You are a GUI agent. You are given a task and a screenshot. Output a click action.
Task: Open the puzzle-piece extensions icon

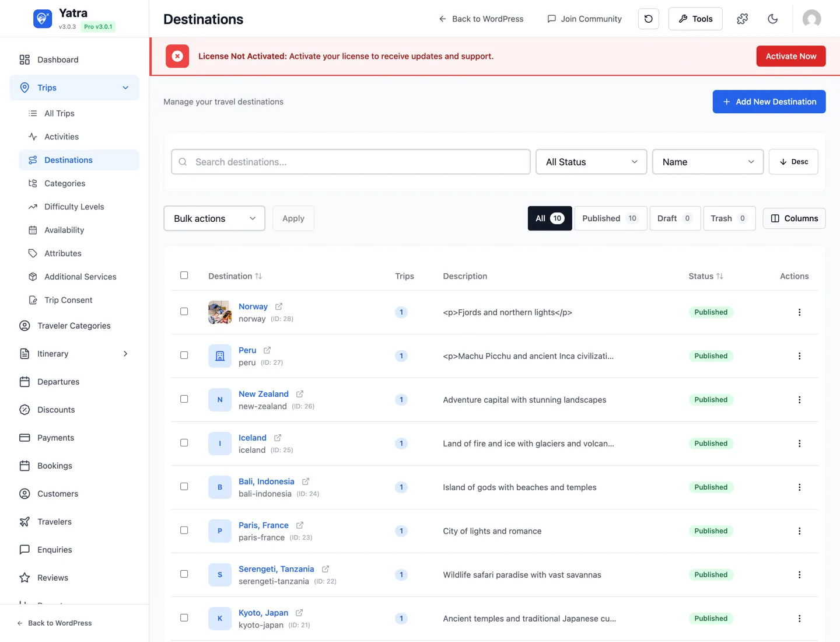[743, 19]
